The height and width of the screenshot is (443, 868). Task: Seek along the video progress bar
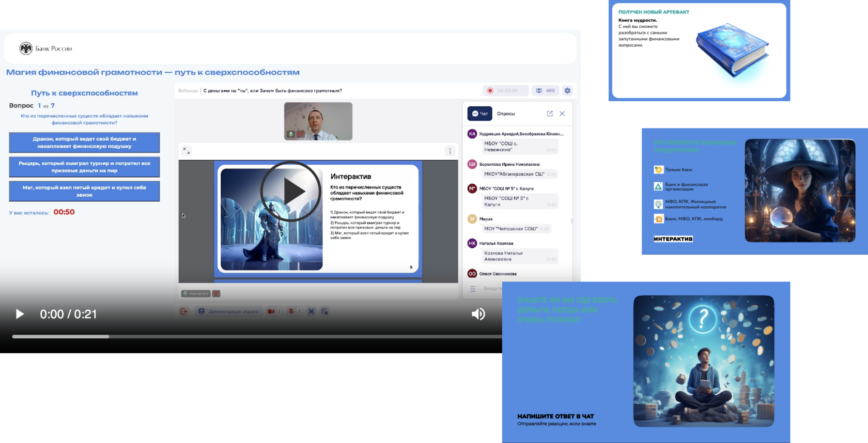pos(257,337)
